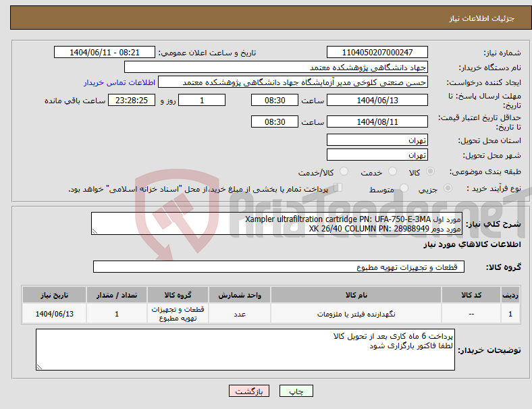
Task: Click the response deadline time 08:30 field
Action: [275, 100]
